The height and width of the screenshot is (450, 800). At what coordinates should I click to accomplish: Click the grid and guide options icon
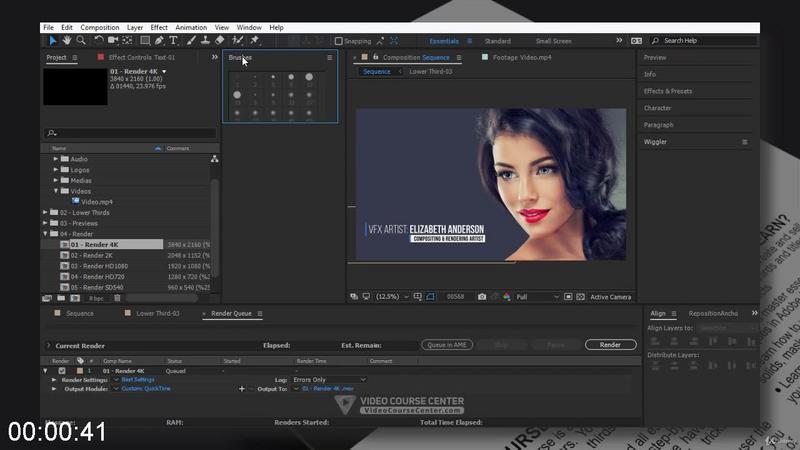point(417,296)
